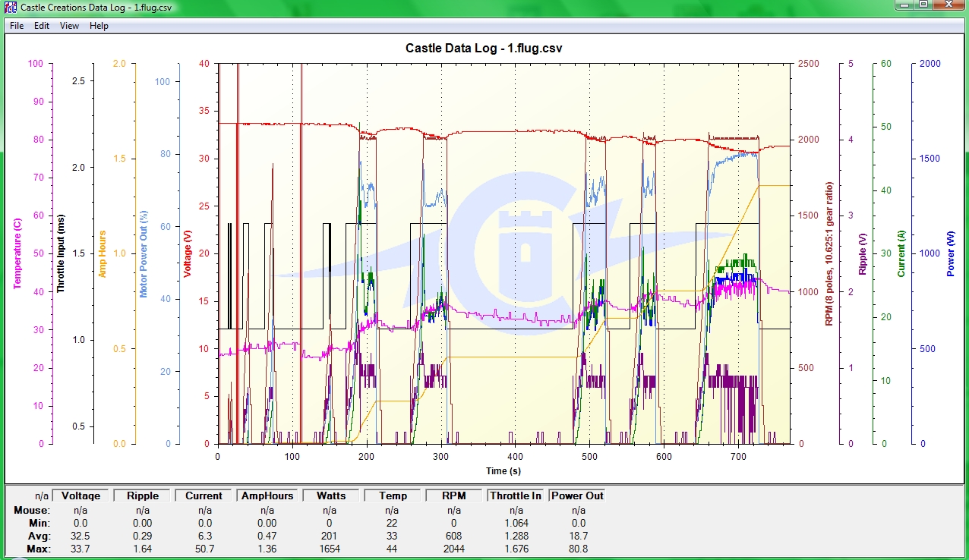Click the average Current value 6.3
This screenshot has height=560, width=969.
click(x=204, y=536)
